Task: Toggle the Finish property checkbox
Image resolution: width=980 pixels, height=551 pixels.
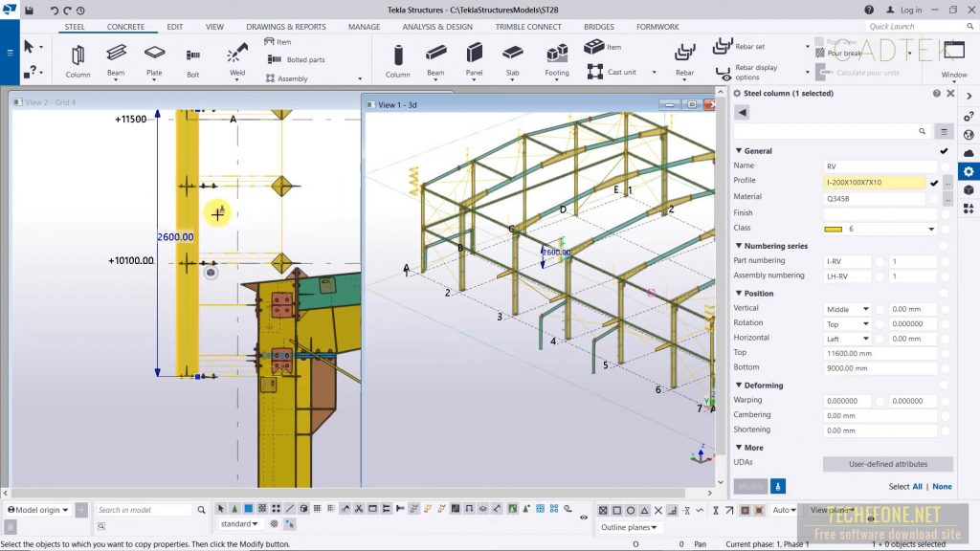Action: (946, 213)
